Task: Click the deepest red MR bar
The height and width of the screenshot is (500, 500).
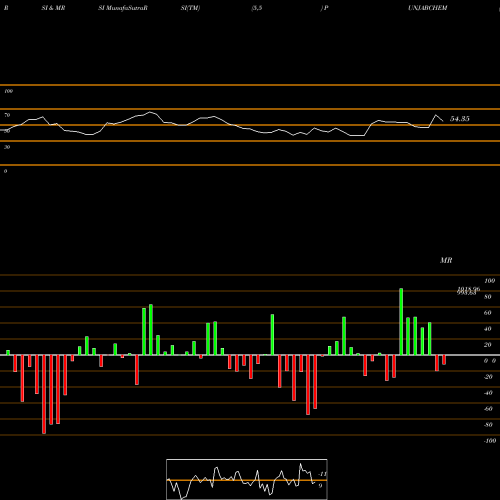Action: click(44, 394)
